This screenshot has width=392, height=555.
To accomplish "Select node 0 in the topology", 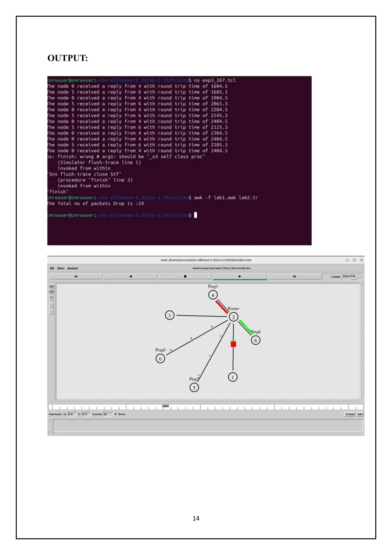I will 160,359.
